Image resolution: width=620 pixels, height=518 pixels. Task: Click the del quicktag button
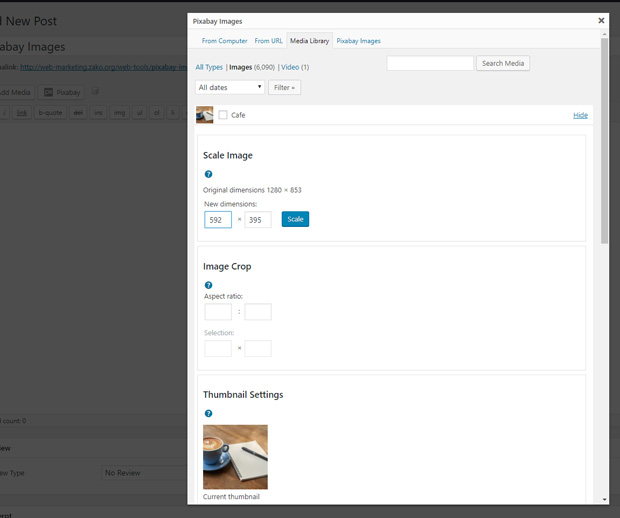coord(78,113)
